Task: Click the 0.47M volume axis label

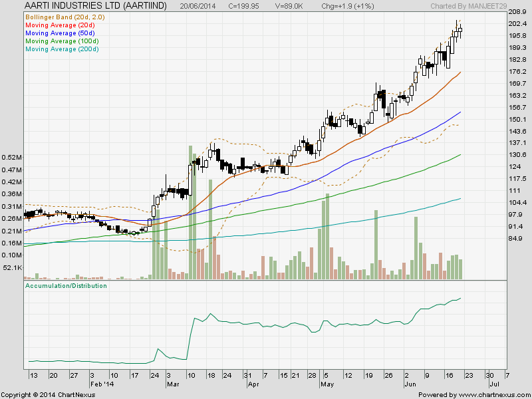Action: pos(12,170)
